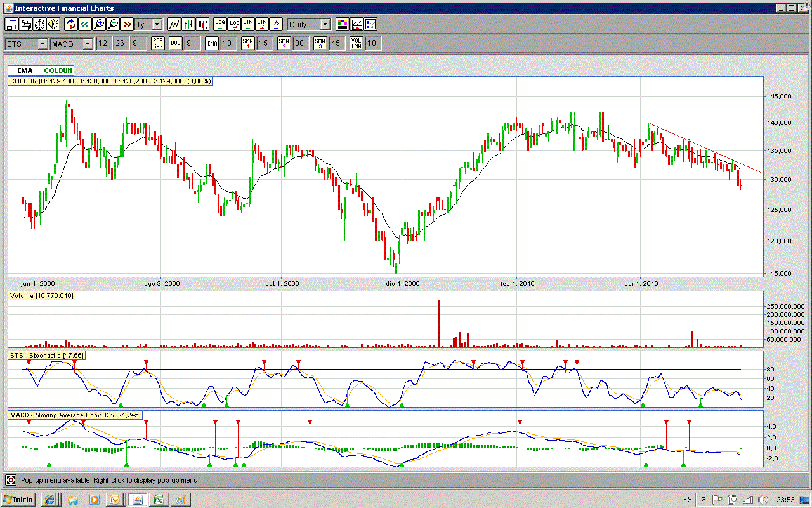
Task: Click the stopwatch timer icon
Action: [x=39, y=24]
